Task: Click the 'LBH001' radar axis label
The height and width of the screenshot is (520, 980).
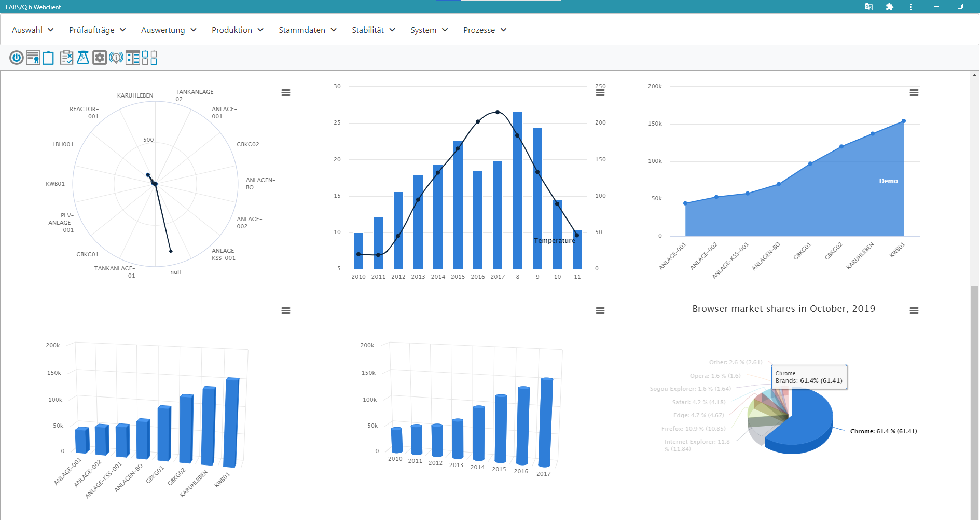Action: pos(63,144)
